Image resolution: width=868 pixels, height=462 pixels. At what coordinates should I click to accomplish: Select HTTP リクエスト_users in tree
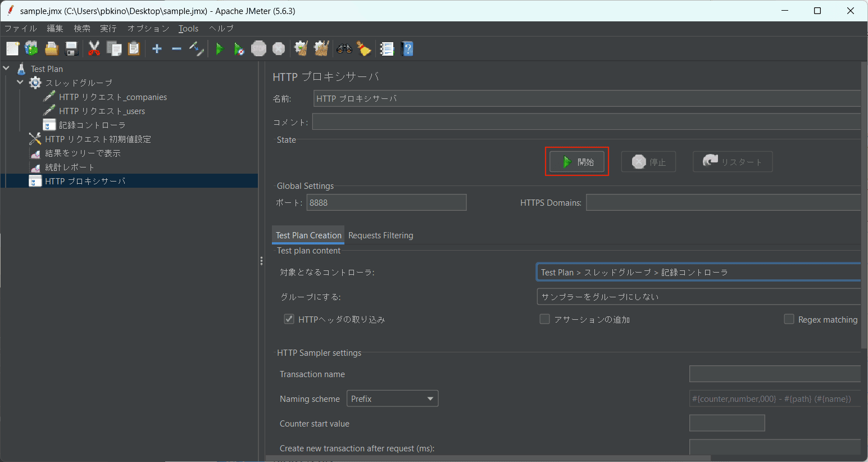(x=102, y=111)
